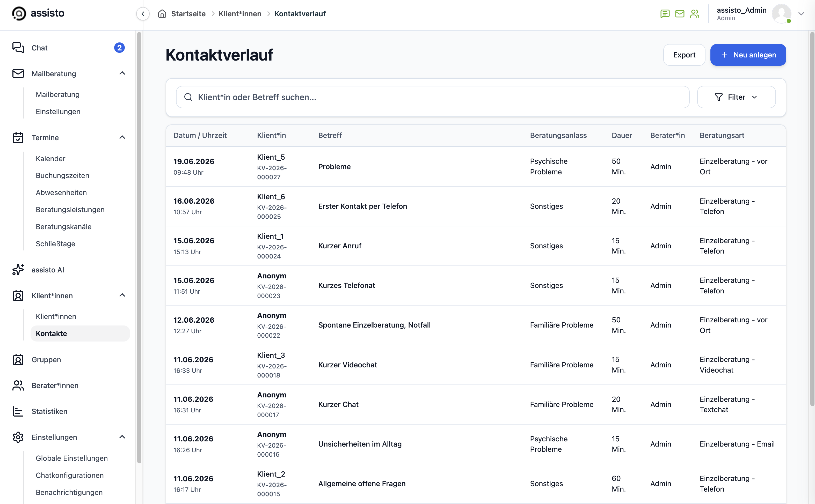Click the Export button
This screenshot has height=504, width=815.
[684, 55]
